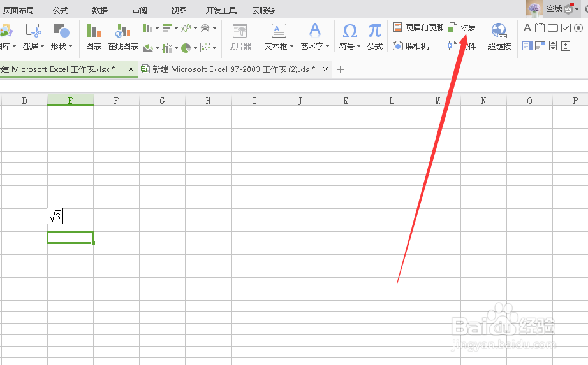This screenshot has width=588, height=365.
Task: Select the Spin Button form control icon
Action: coord(566,46)
